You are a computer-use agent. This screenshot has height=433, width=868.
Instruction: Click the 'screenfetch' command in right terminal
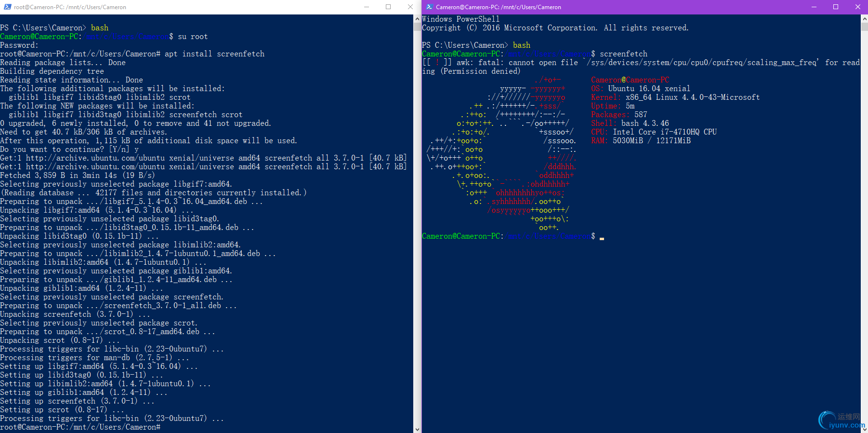(x=623, y=54)
